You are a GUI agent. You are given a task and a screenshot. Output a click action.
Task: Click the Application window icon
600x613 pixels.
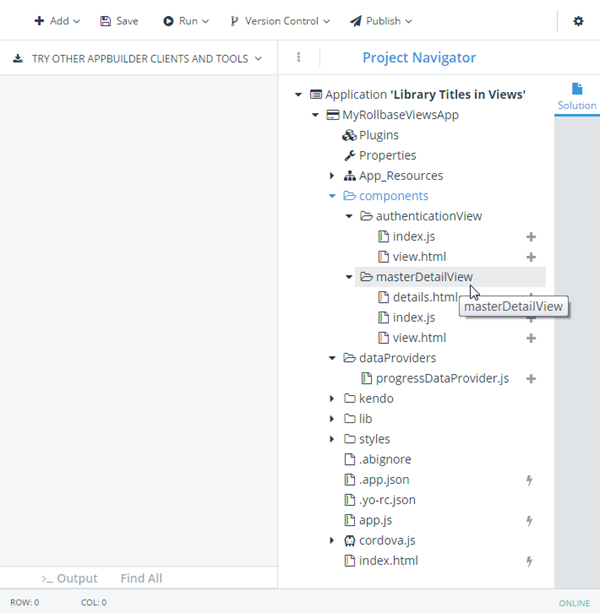(x=316, y=95)
